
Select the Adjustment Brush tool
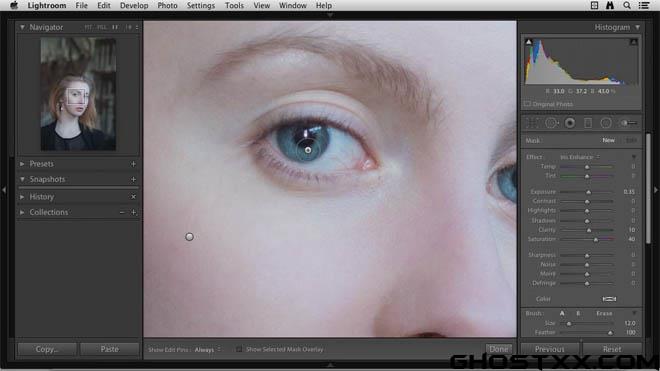(628, 123)
